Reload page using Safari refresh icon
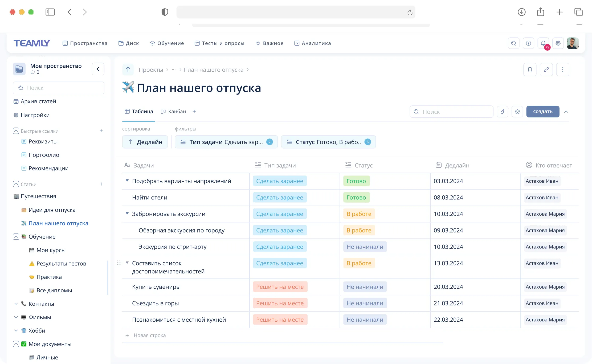Image resolution: width=592 pixels, height=364 pixels. coord(410,12)
